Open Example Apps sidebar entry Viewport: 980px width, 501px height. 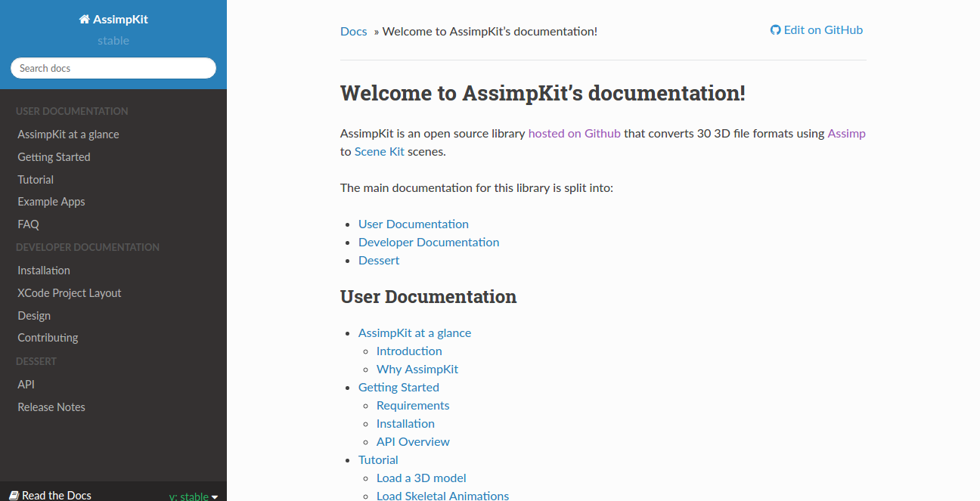click(x=51, y=202)
